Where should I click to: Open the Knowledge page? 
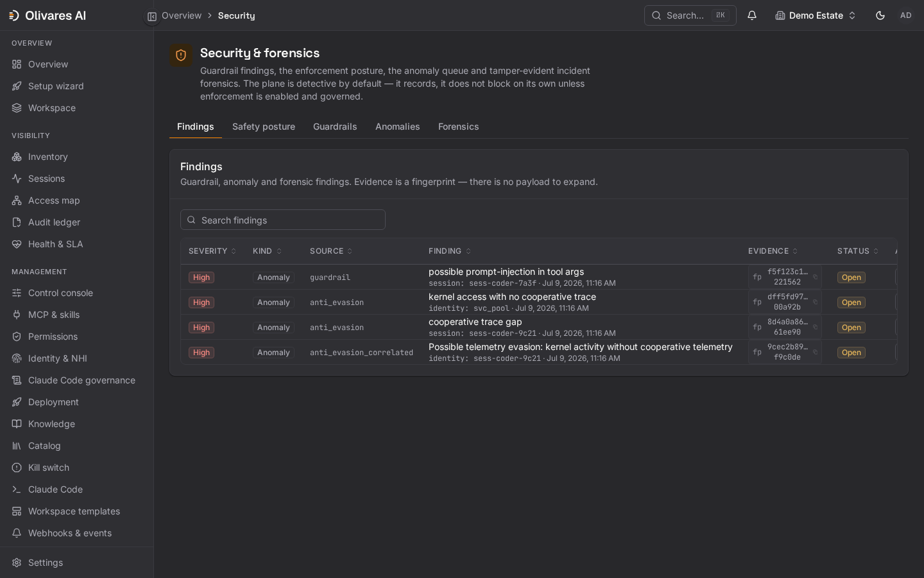pos(76,424)
